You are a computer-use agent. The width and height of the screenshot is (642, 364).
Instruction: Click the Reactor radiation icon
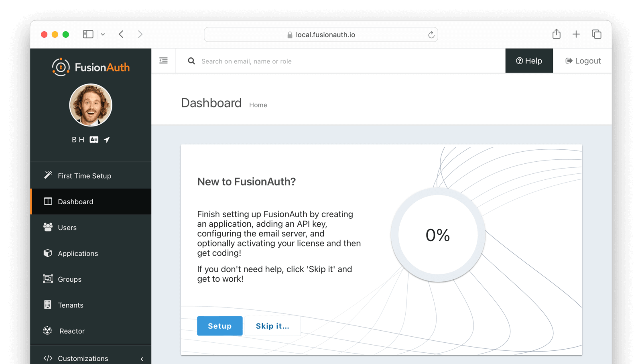click(48, 331)
